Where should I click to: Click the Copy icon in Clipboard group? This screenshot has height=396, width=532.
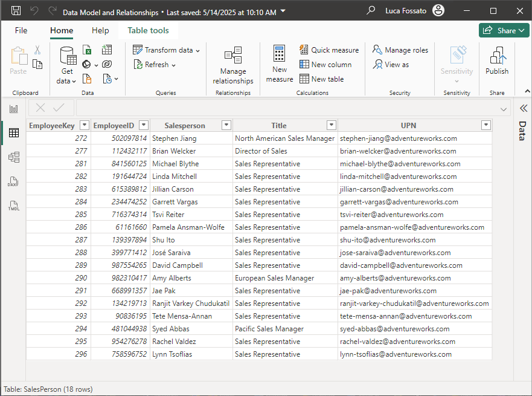[37, 64]
